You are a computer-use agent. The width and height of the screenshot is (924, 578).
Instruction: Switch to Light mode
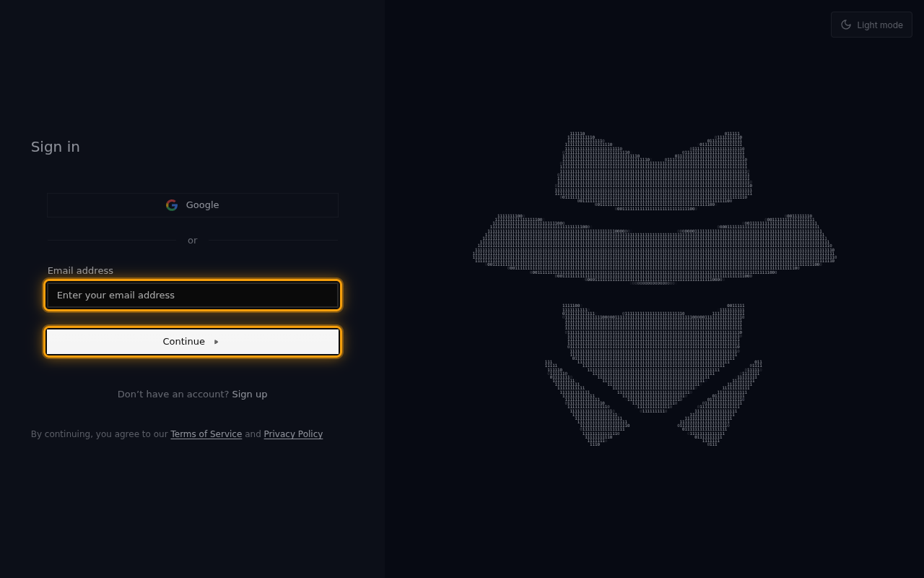click(871, 25)
